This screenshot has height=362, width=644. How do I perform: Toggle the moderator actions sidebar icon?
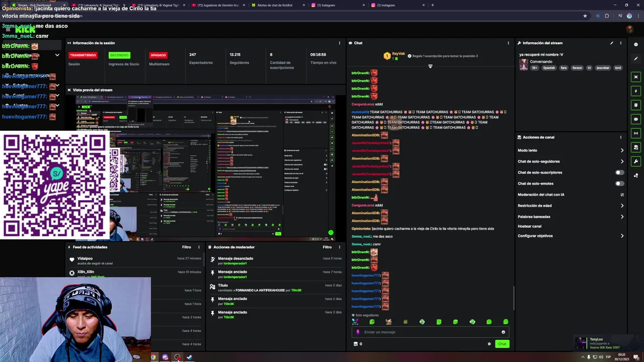click(x=636, y=147)
